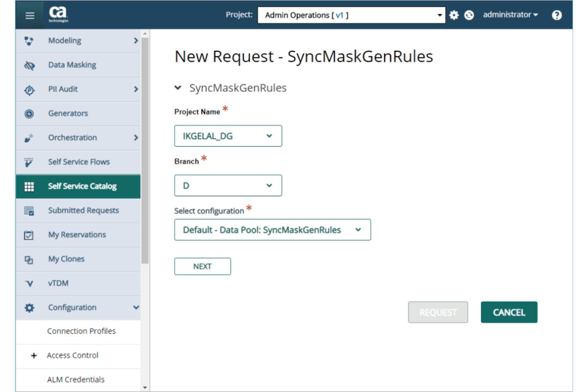Open the hamburger navigation menu
Viewport: 588px width, 392px height.
point(30,15)
